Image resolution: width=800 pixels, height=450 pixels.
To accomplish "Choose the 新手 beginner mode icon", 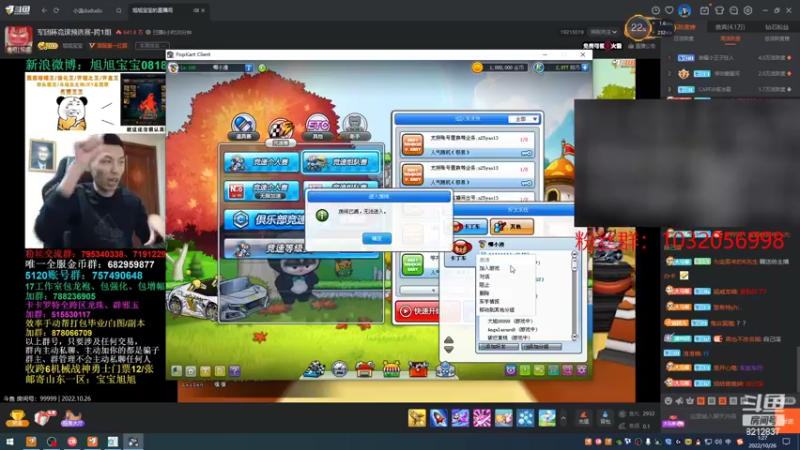I will coord(355,127).
